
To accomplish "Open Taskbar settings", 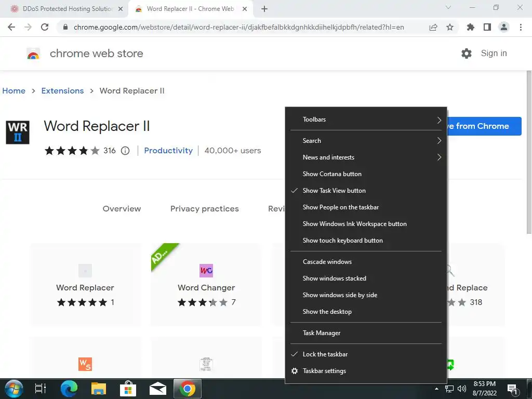I will pyautogui.click(x=366, y=371).
